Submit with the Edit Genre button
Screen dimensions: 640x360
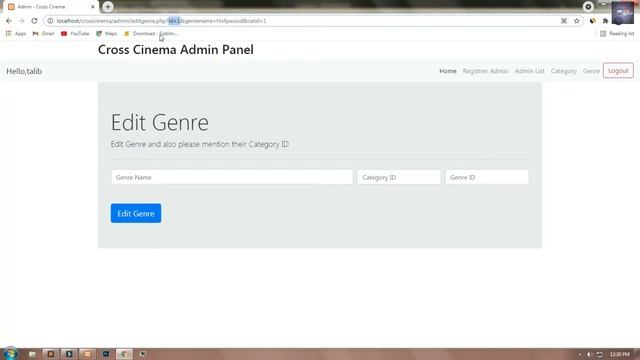tap(136, 213)
